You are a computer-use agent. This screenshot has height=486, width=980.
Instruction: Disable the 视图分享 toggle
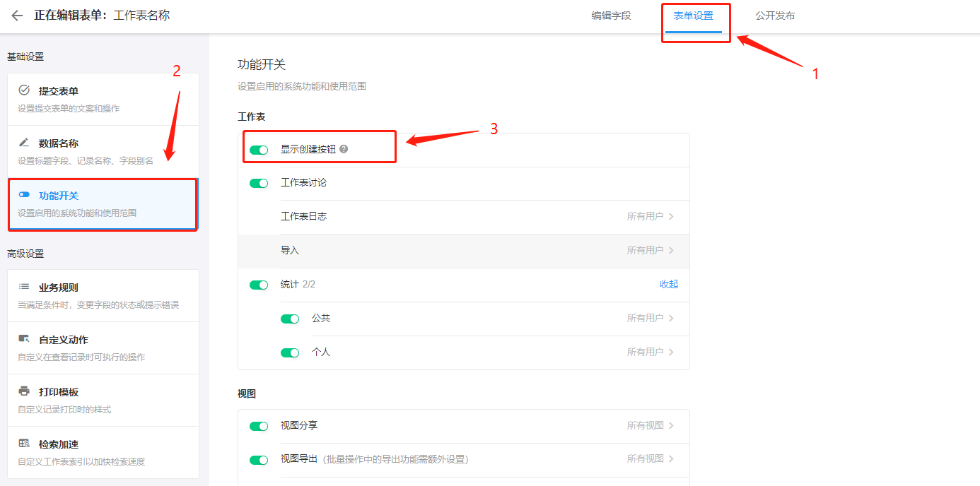(259, 426)
